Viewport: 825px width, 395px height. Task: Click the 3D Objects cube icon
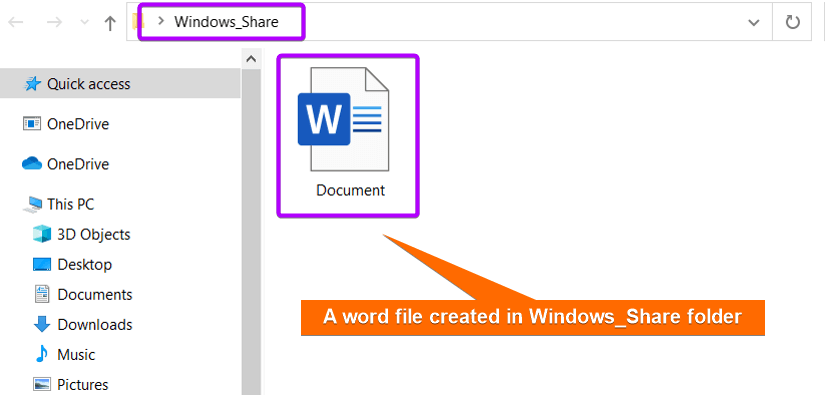click(x=42, y=234)
